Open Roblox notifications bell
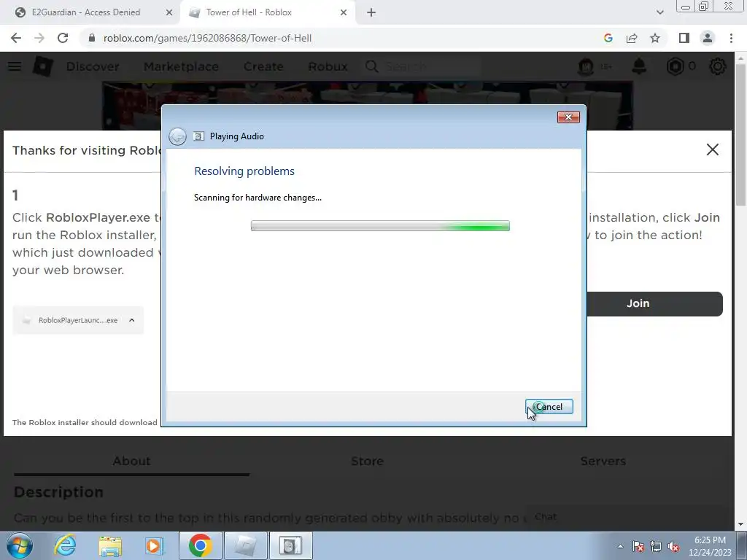 point(639,66)
